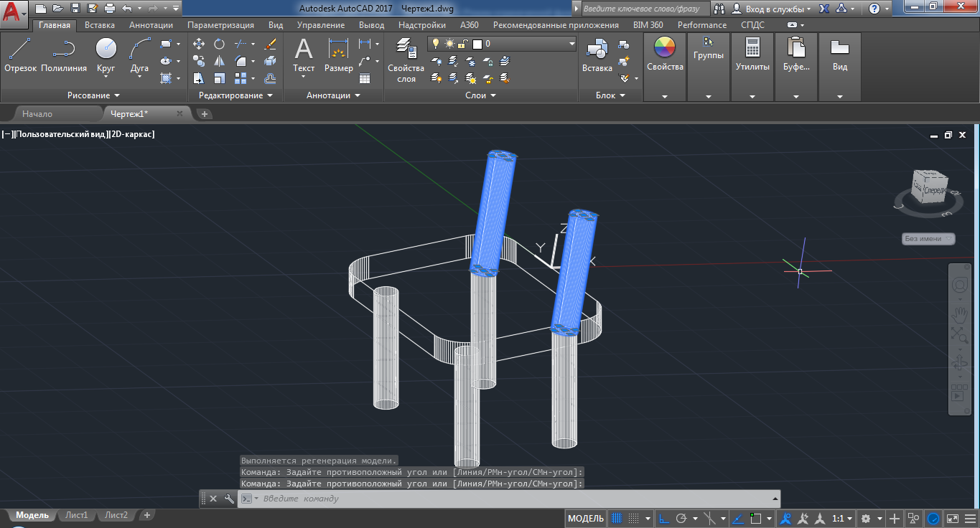This screenshot has width=980, height=528.
Task: Click the Copy objects tool icon
Action: click(x=199, y=62)
